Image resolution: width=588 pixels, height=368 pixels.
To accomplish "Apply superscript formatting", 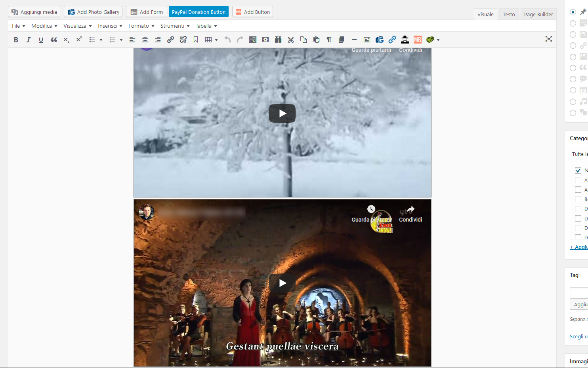I will 79,40.
